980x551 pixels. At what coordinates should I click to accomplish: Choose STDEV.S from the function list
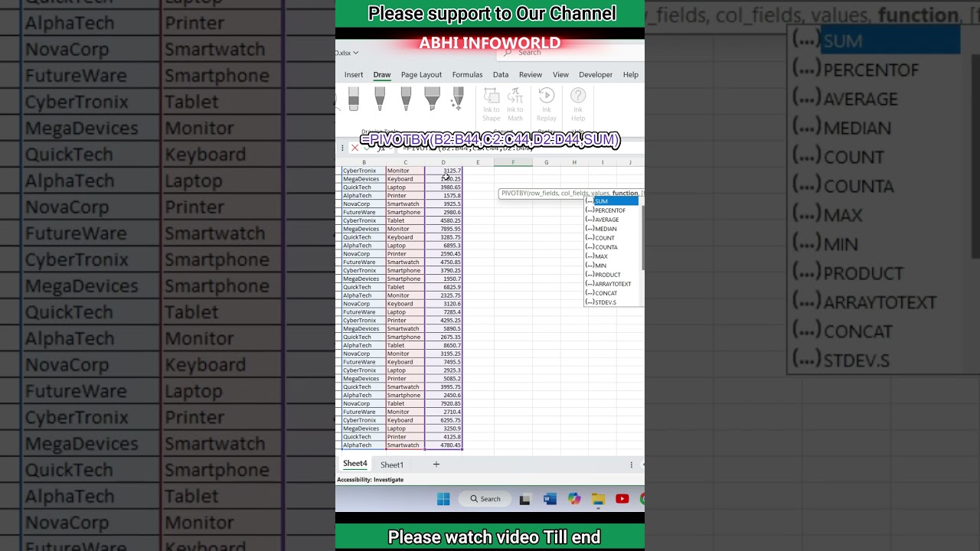(611, 302)
